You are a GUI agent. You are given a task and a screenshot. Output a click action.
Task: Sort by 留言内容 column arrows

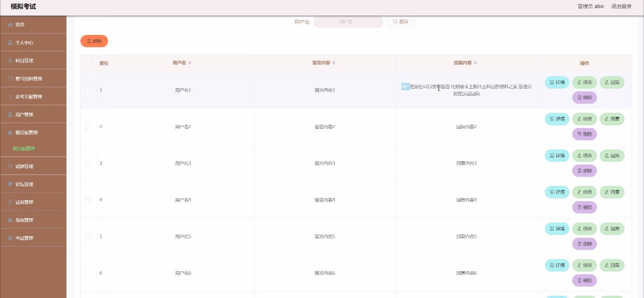pos(334,63)
